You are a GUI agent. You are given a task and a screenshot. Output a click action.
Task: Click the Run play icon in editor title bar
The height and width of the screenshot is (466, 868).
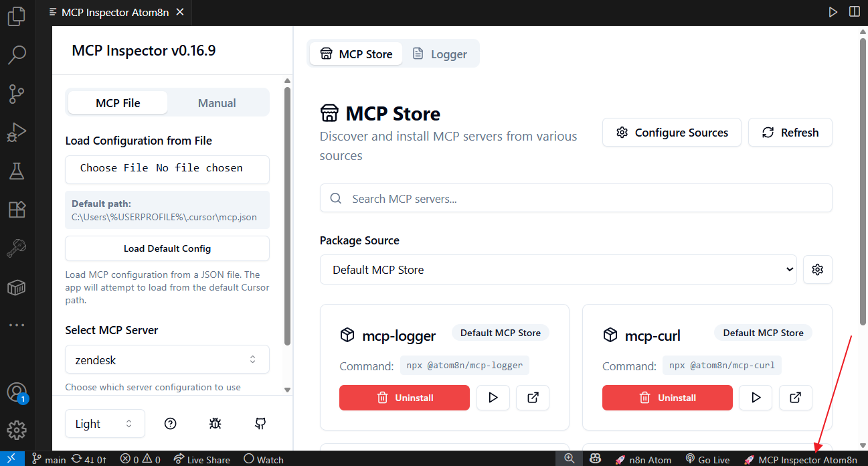point(833,12)
